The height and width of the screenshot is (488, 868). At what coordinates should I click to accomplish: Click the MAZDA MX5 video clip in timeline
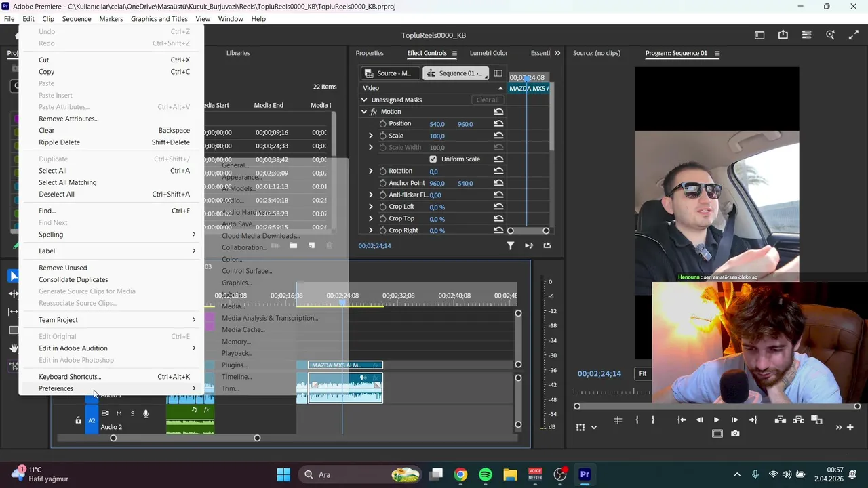click(345, 365)
